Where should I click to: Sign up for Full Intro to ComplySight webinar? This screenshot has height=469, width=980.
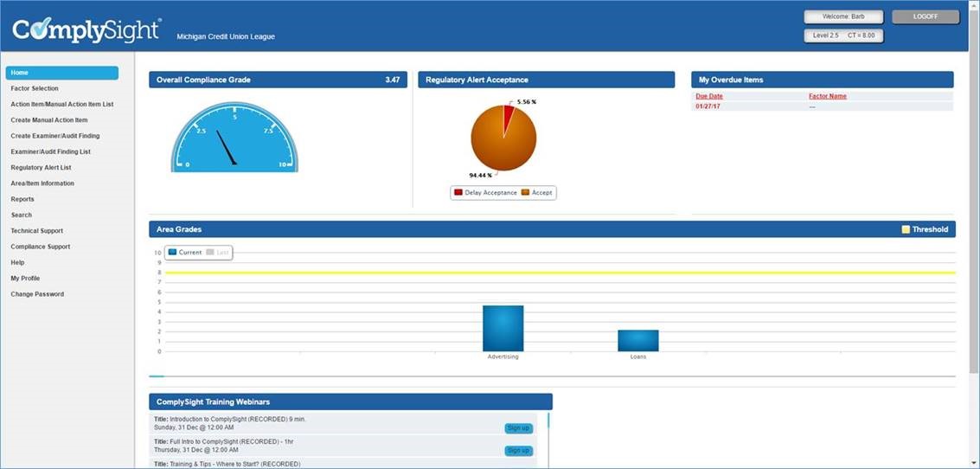pos(518,450)
